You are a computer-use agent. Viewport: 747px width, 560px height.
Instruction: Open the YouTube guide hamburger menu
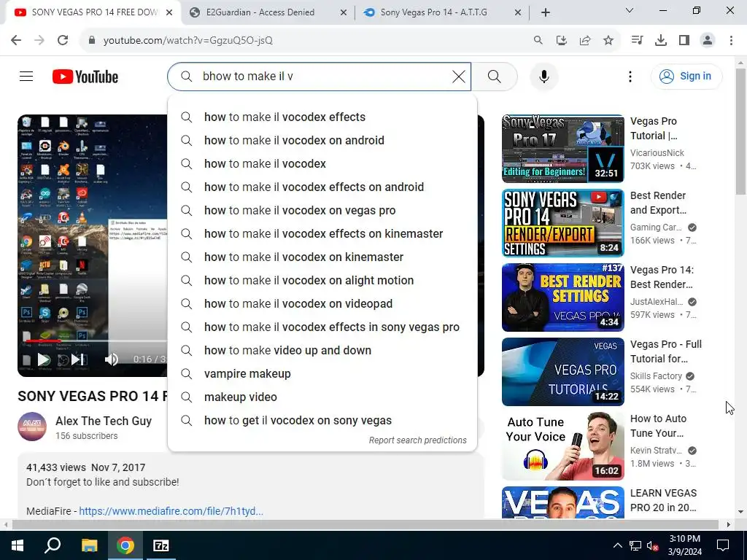26,76
